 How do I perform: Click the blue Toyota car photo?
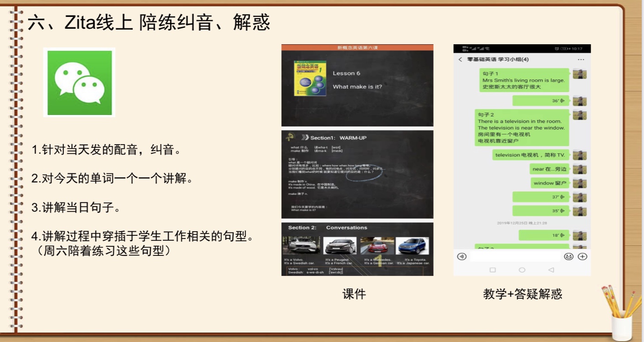click(413, 246)
